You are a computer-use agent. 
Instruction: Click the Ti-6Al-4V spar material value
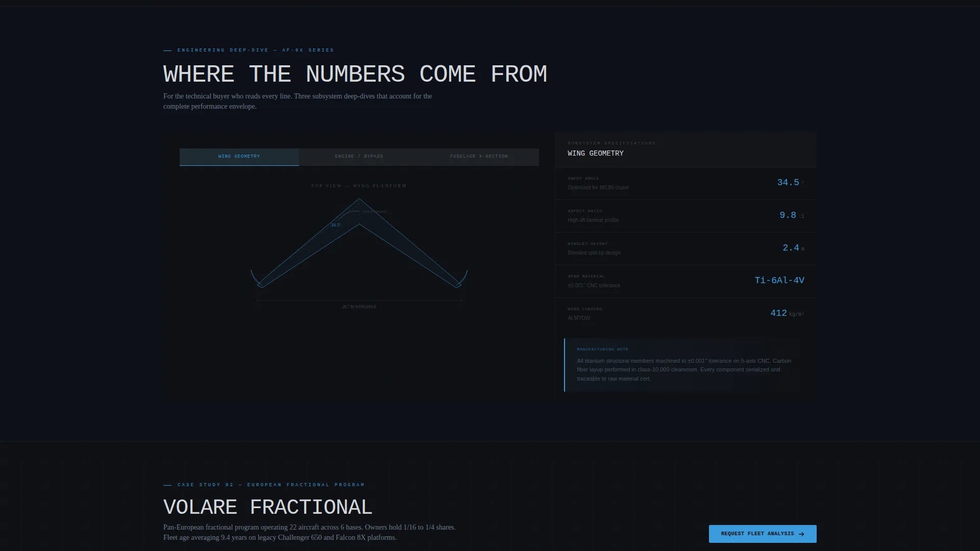(779, 281)
